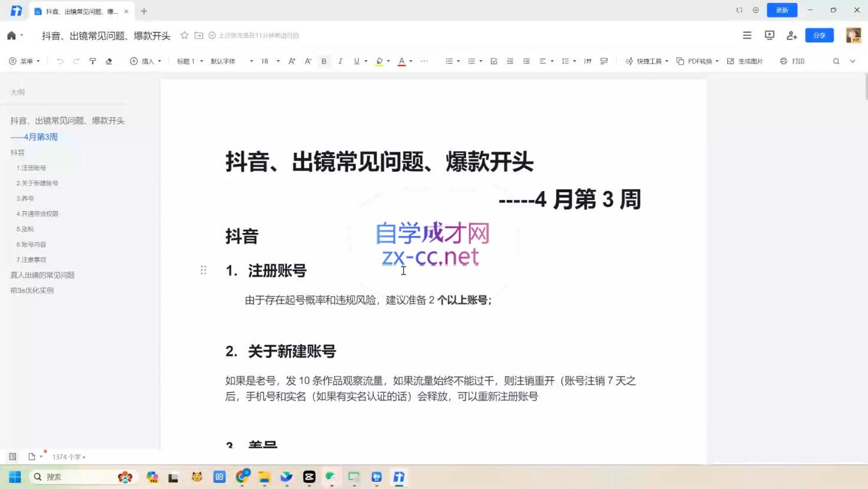
Task: Invite collaborators with the add-person icon
Action: [792, 35]
